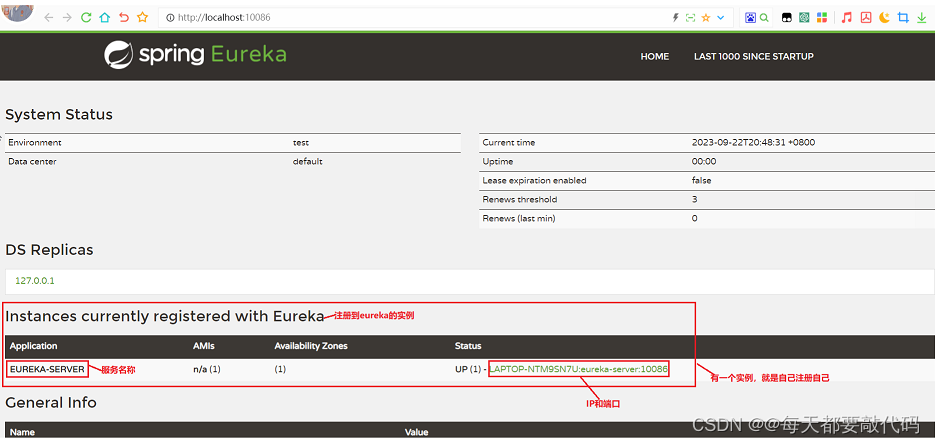Click the General Info 'Value' column header
Screen dimensions: 935x444
pos(417,432)
